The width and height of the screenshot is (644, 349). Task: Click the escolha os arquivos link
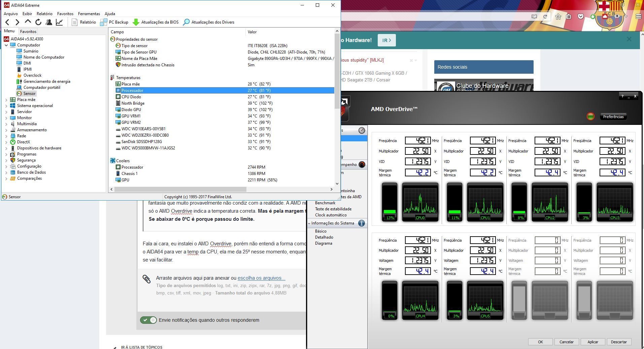pos(261,278)
